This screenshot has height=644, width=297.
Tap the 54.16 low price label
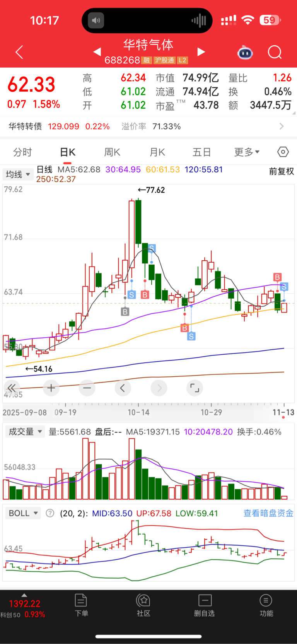pyautogui.click(x=39, y=369)
